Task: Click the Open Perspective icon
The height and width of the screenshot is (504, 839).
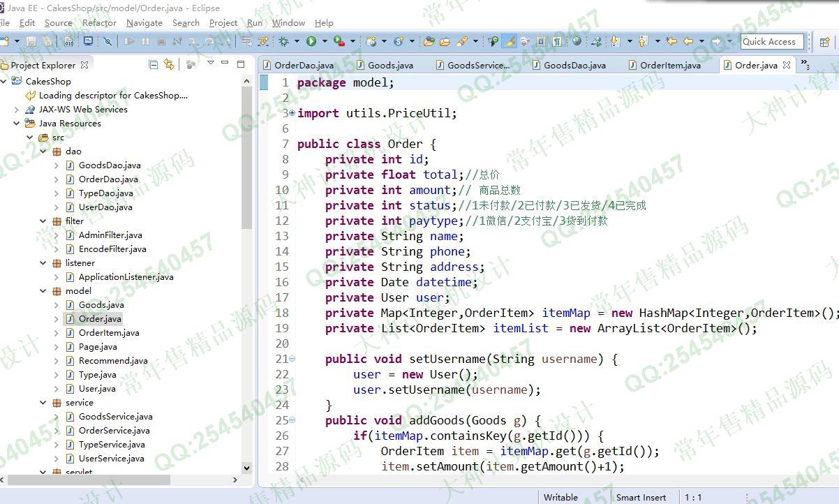Action: 824,42
